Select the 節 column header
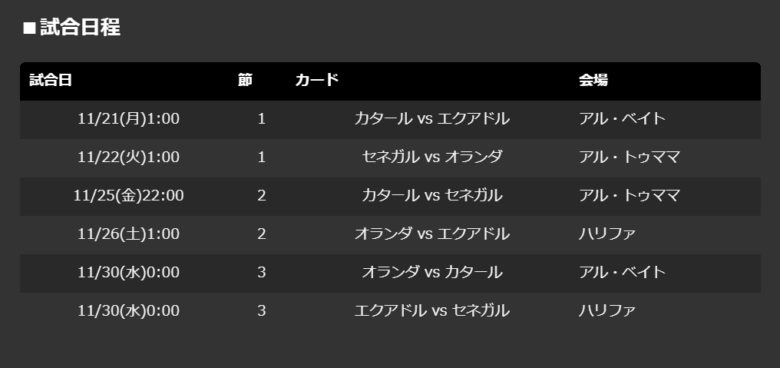Viewport: 780px width, 368px height. [x=245, y=80]
